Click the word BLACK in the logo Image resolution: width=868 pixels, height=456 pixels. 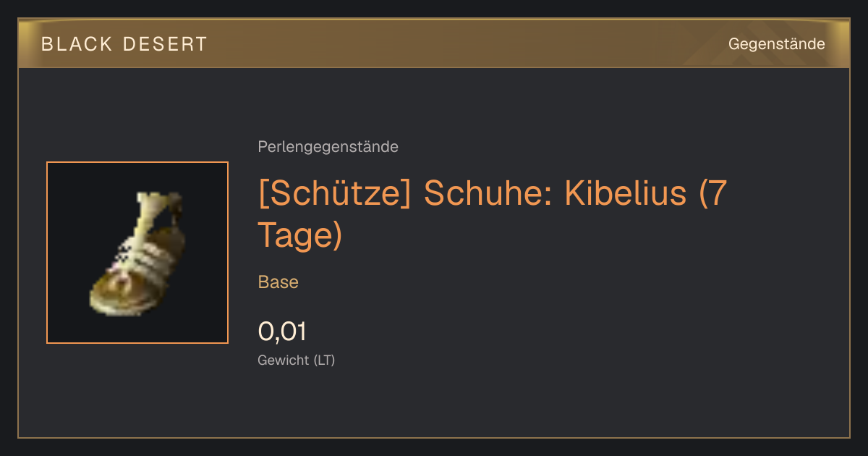click(77, 44)
